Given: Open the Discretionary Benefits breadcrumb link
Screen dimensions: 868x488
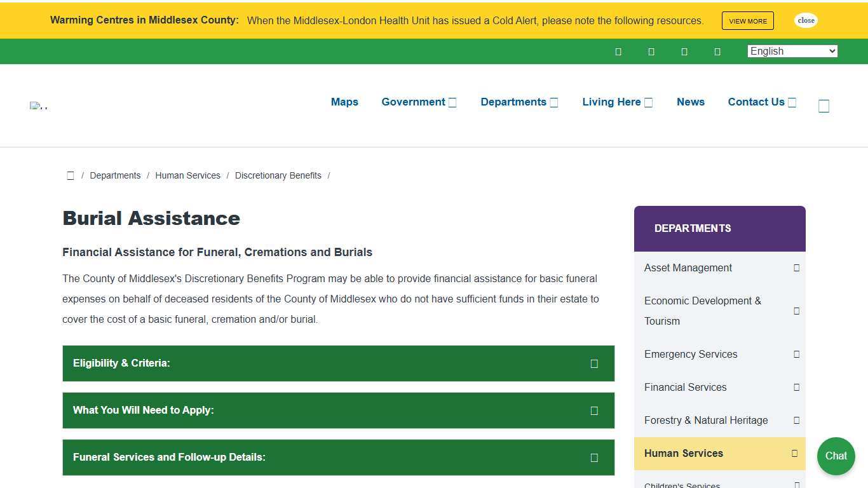Looking at the screenshot, I should (x=278, y=176).
